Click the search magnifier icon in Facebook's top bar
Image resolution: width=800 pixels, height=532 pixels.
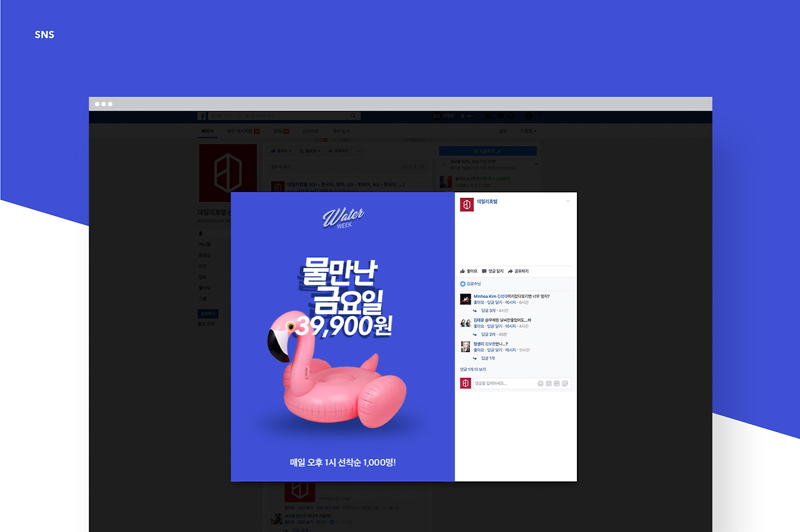[353, 116]
